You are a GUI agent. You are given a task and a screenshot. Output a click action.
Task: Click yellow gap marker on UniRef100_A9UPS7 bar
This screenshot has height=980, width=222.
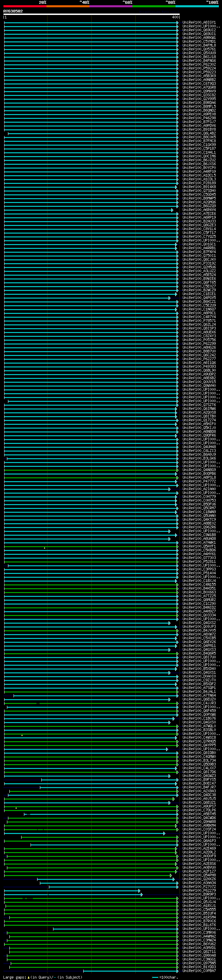pyautogui.click(x=16, y=808)
